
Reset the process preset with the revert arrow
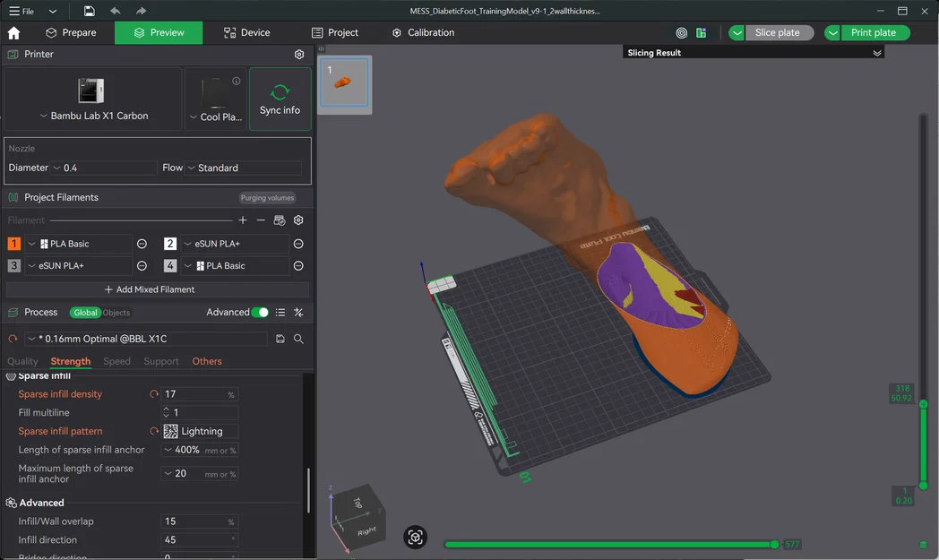pyautogui.click(x=13, y=339)
